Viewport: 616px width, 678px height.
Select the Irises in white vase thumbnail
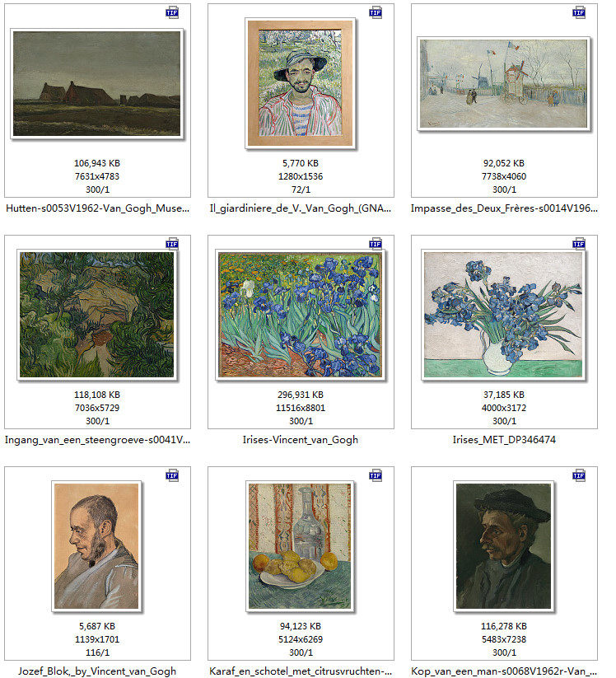(504, 315)
